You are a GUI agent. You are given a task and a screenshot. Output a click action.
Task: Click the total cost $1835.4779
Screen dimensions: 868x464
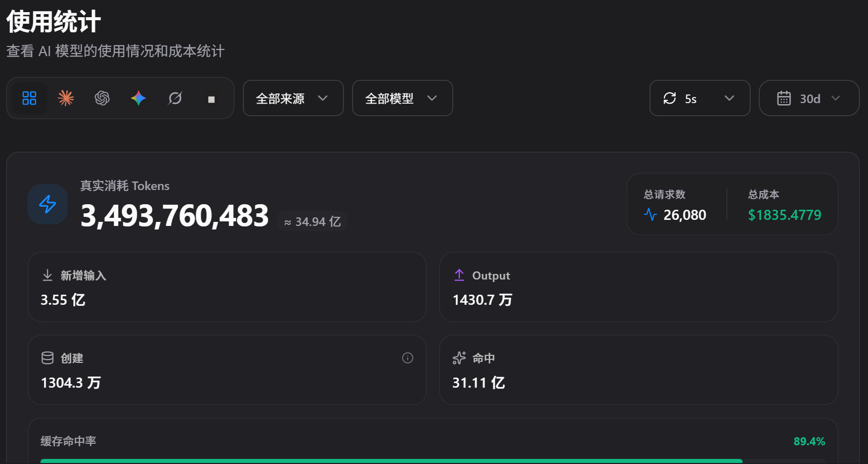pyautogui.click(x=785, y=215)
